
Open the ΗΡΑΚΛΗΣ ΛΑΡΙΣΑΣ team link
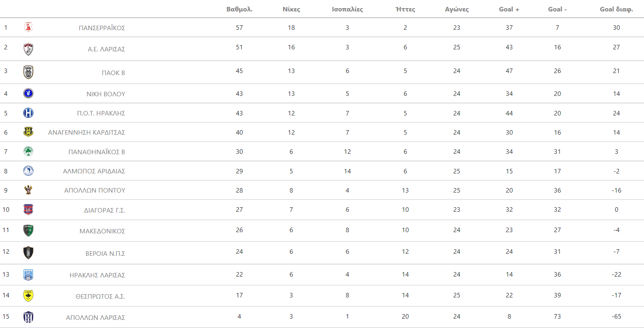click(x=97, y=275)
